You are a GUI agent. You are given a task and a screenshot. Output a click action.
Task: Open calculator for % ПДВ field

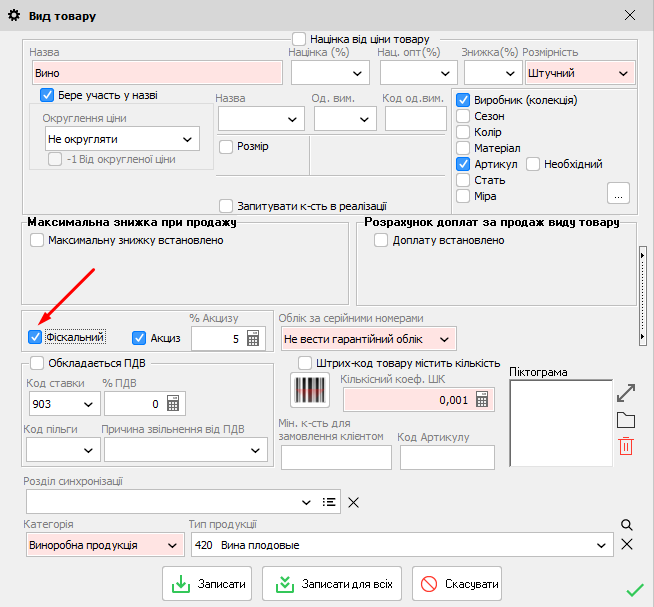tap(172, 404)
